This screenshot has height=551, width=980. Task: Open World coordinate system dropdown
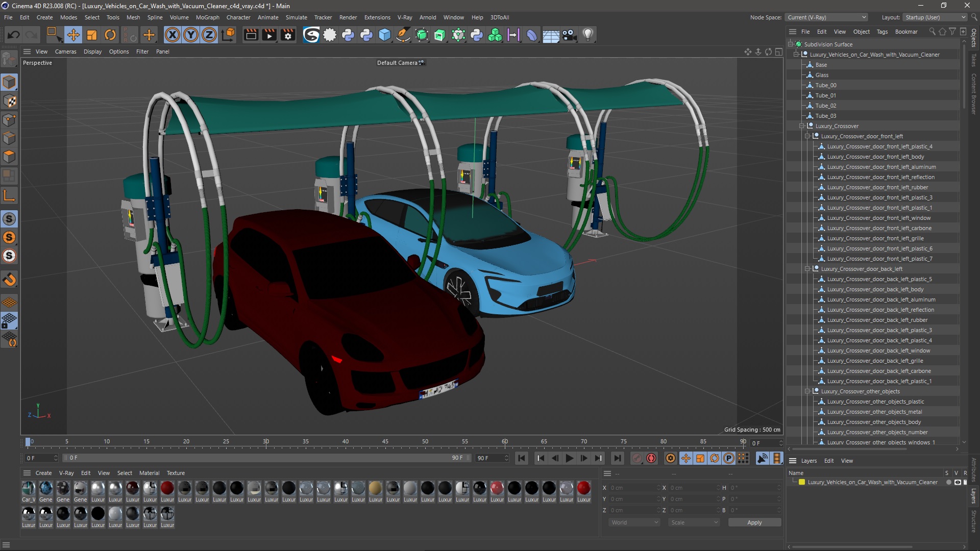[x=634, y=522]
